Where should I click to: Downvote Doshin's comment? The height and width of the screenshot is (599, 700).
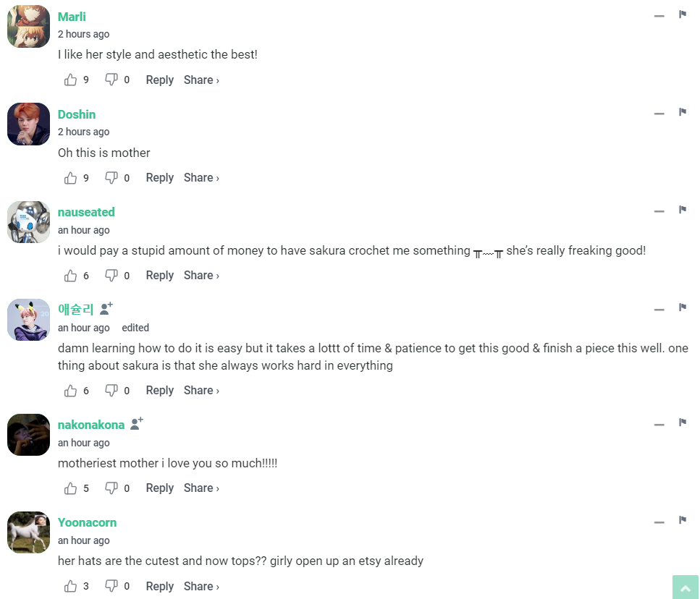coord(111,177)
